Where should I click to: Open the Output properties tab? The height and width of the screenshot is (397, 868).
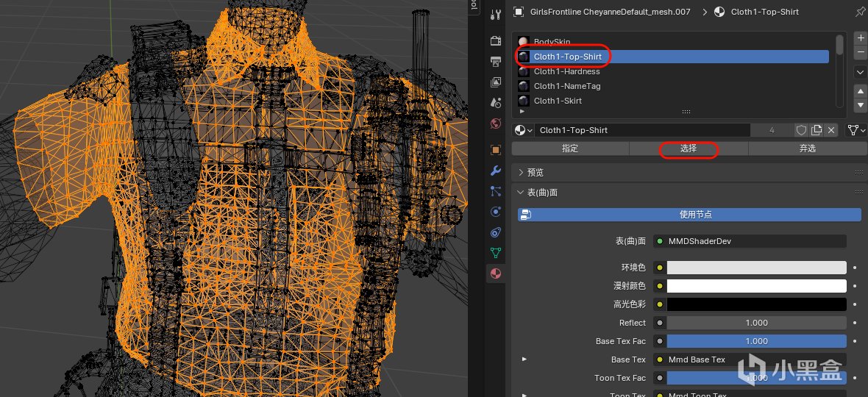tap(496, 61)
